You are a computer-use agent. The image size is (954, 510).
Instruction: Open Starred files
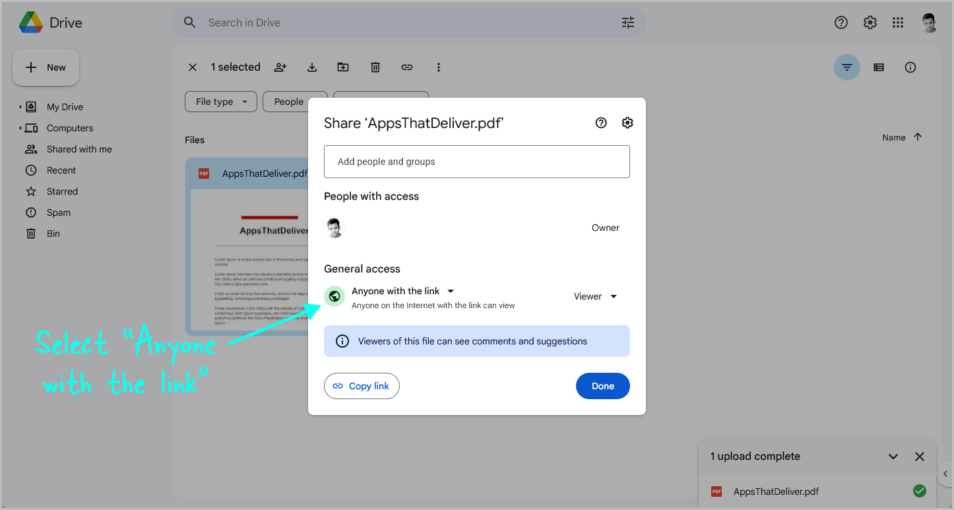tap(62, 192)
